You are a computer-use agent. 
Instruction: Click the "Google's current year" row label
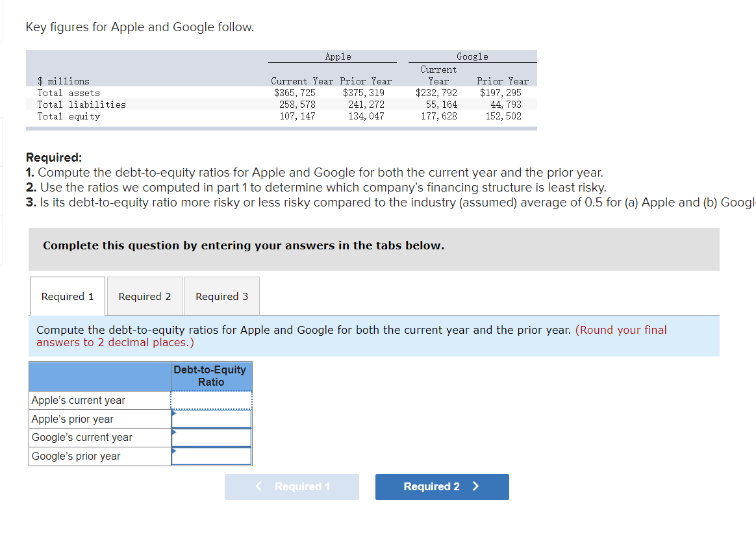82,437
